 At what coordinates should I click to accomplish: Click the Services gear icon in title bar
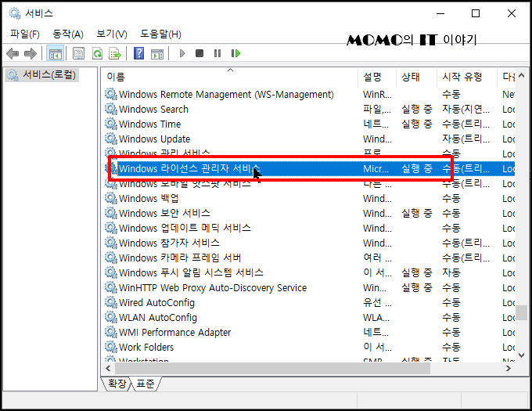tap(15, 13)
